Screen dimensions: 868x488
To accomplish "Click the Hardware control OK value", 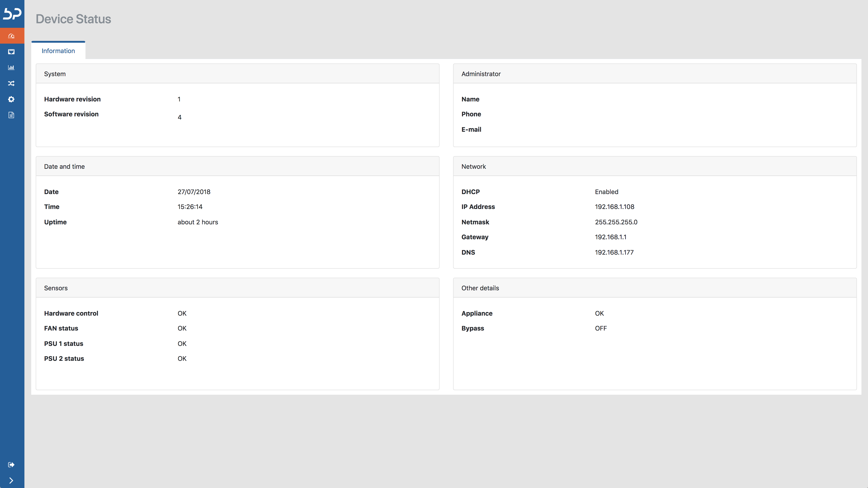I will click(182, 313).
